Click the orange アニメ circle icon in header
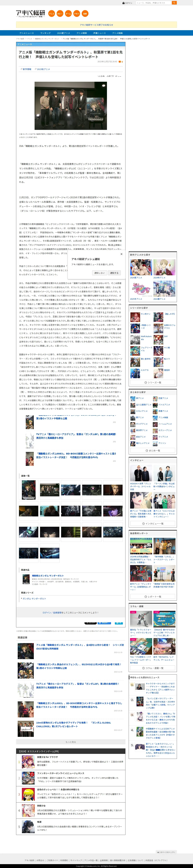Screen dimensions: 193x868 pyautogui.click(x=51, y=14)
